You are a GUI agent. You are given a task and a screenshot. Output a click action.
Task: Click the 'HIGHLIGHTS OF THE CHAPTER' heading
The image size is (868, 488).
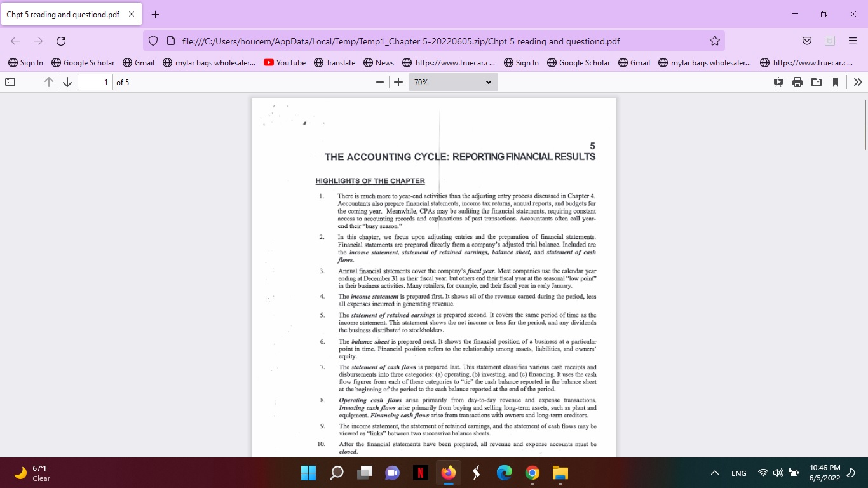click(x=370, y=181)
